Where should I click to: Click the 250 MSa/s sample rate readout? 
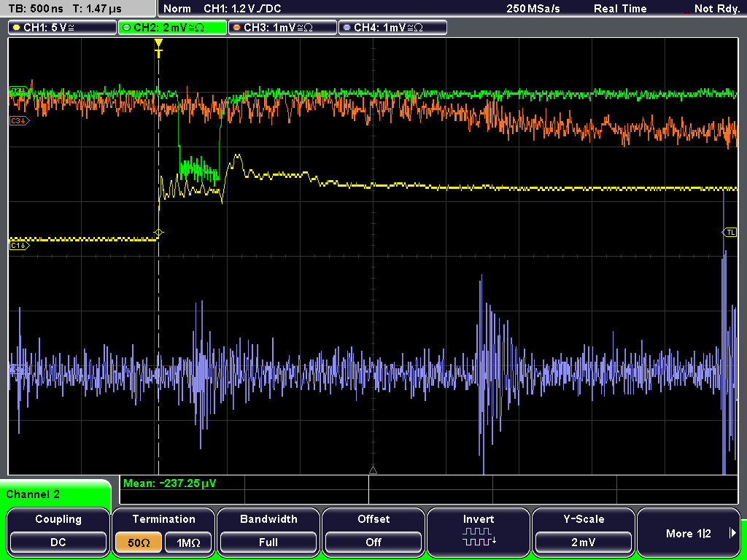pos(533,9)
